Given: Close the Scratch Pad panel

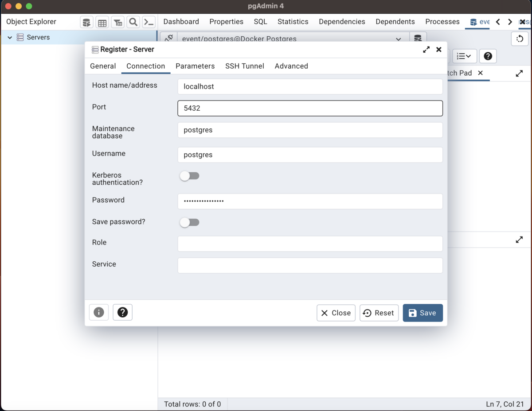Looking at the screenshot, I should [x=481, y=73].
